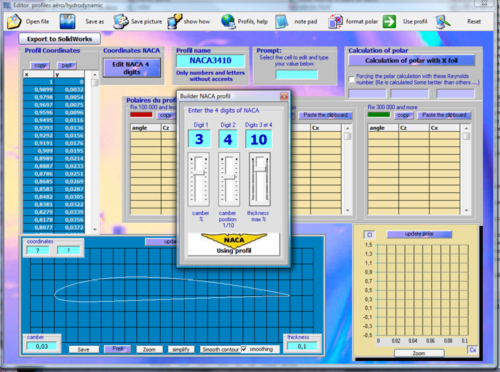Click the Digit 2 value box showing 4
This screenshot has height=372, width=500.
(x=228, y=139)
